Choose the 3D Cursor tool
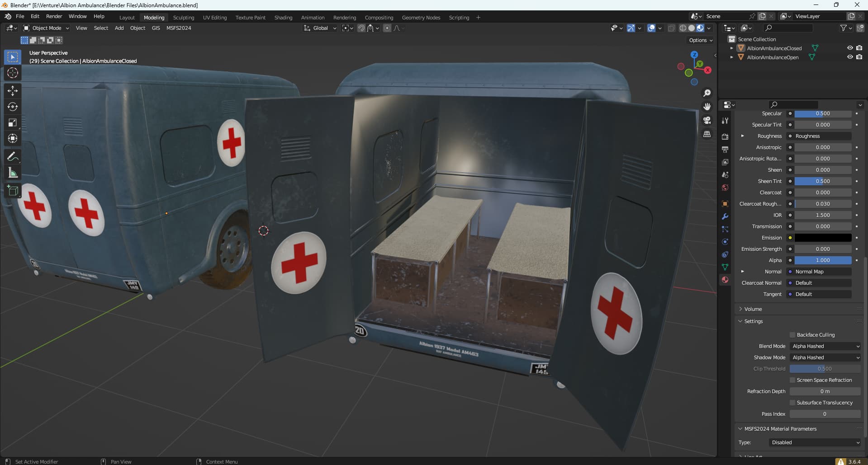 [x=13, y=73]
